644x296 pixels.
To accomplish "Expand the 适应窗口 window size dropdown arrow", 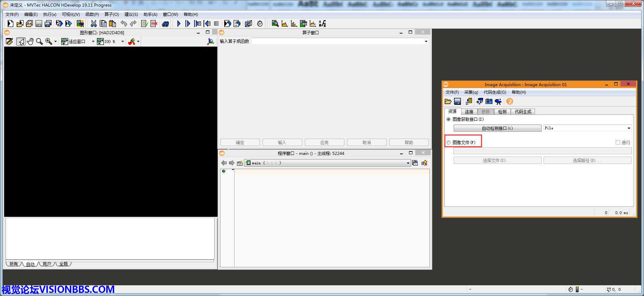I will click(93, 41).
